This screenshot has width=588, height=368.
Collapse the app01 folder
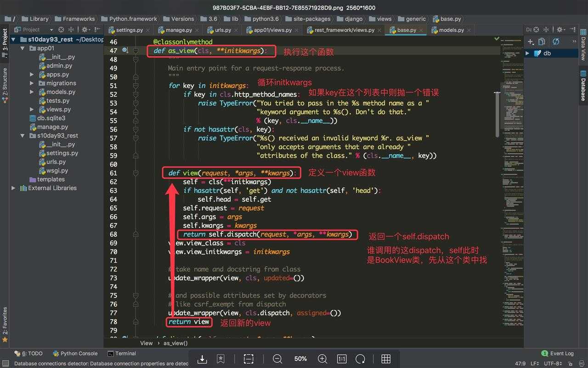[23, 48]
